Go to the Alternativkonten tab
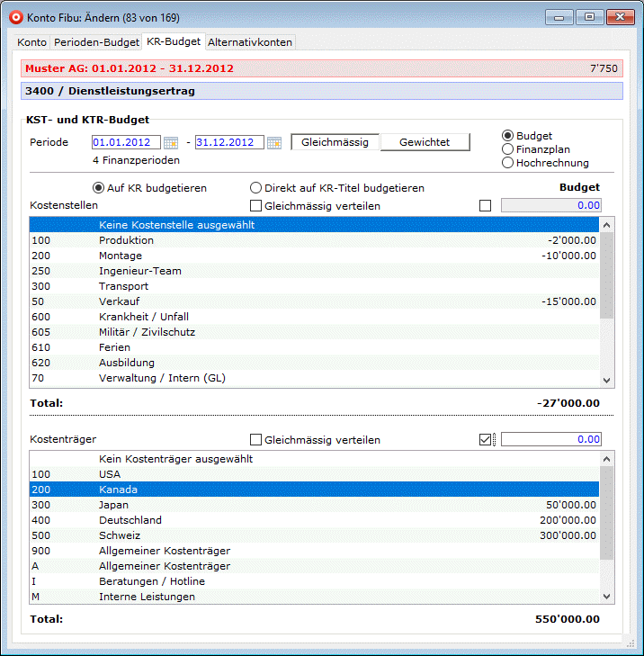The image size is (644, 656). coord(250,42)
